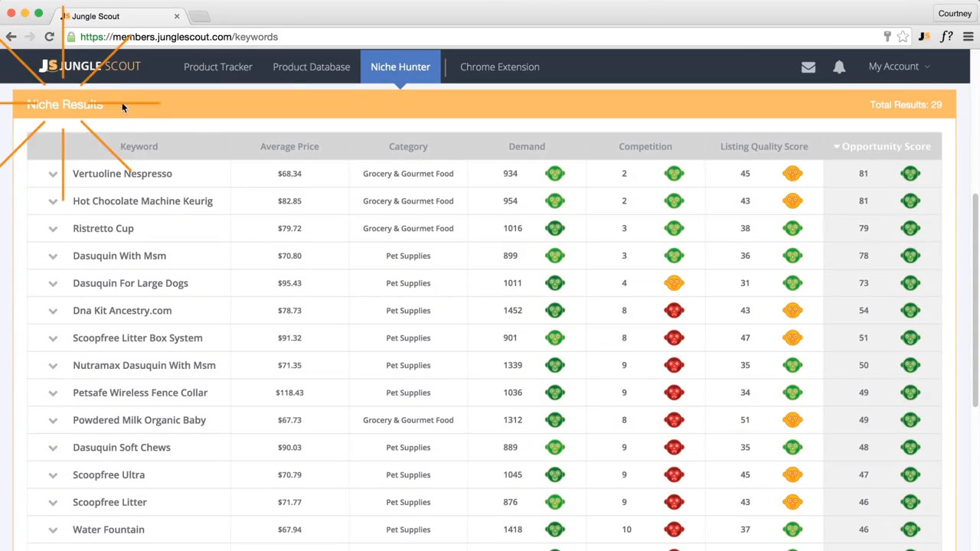
Task: Sort by Listing Quality Score column
Action: [764, 146]
